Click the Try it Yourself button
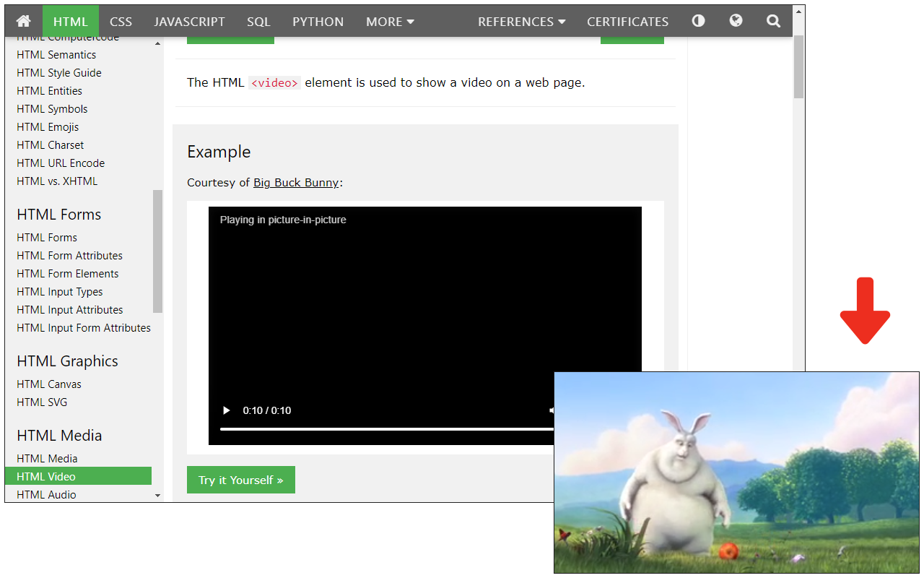Viewport: 924px width, 578px height. click(x=240, y=480)
